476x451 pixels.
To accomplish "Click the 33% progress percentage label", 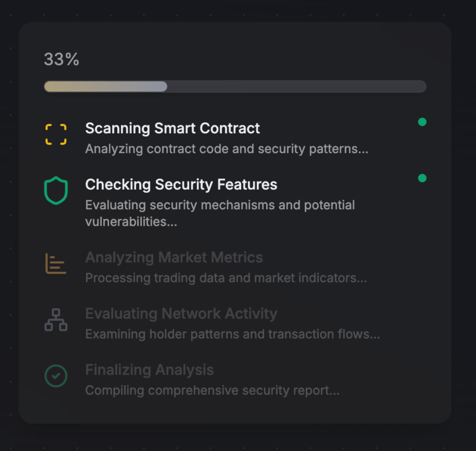I will pos(62,59).
